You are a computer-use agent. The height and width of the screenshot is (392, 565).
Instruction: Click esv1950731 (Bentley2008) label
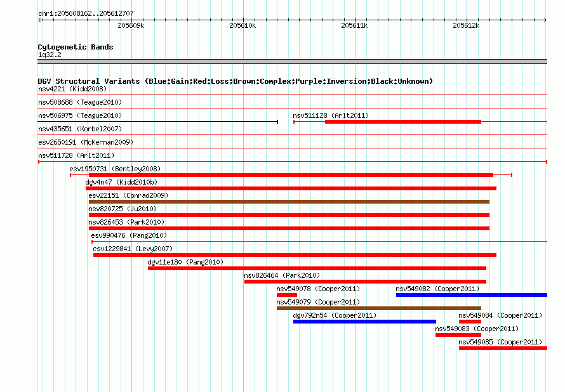pos(115,169)
